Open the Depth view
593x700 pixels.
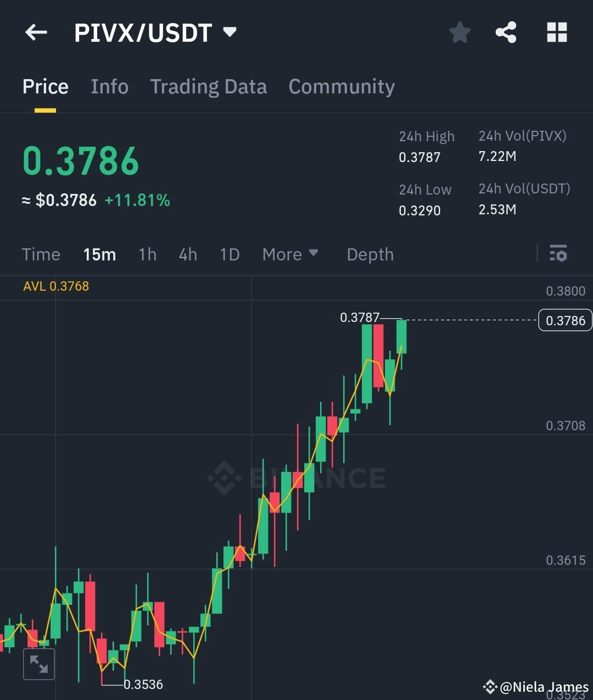[x=370, y=254]
